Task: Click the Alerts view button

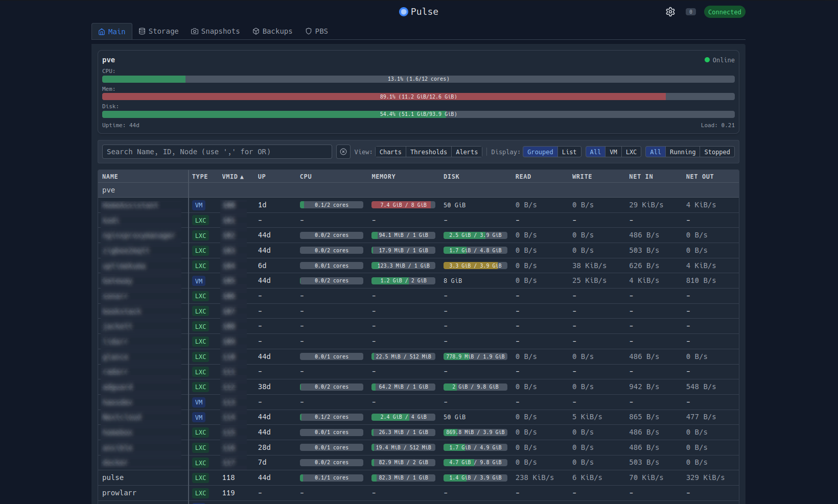Action: pos(467,152)
